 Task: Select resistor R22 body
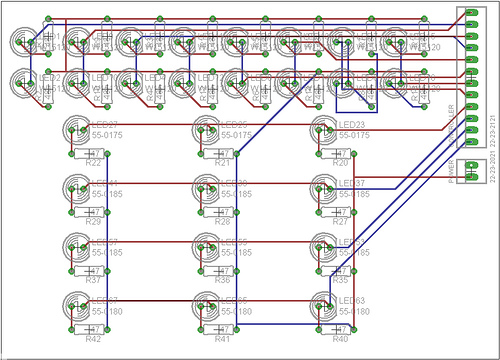89,154
